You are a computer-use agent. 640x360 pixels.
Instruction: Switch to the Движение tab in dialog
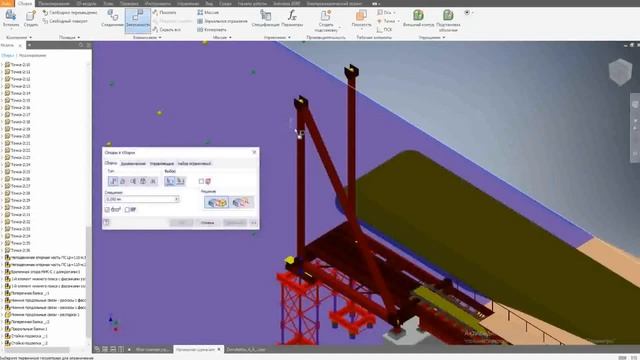(133, 164)
